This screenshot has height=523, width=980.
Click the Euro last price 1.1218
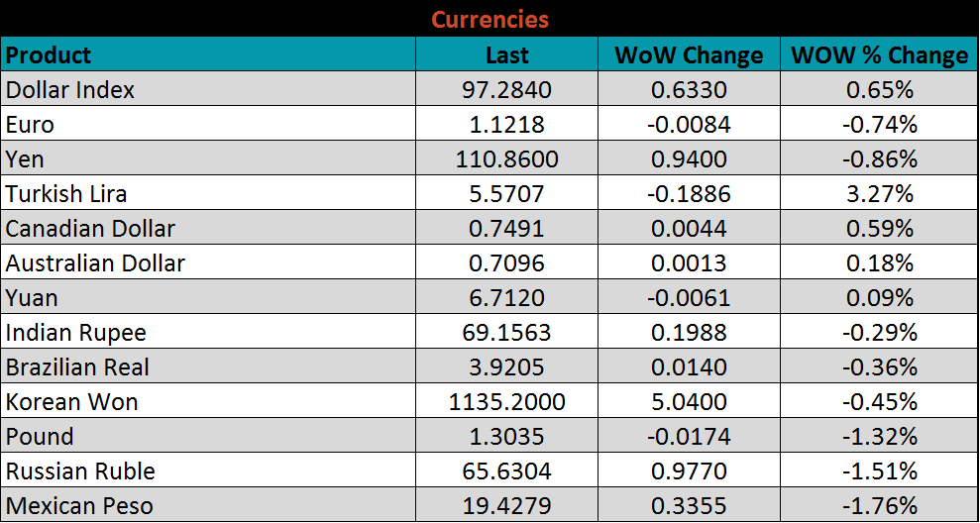506,125
